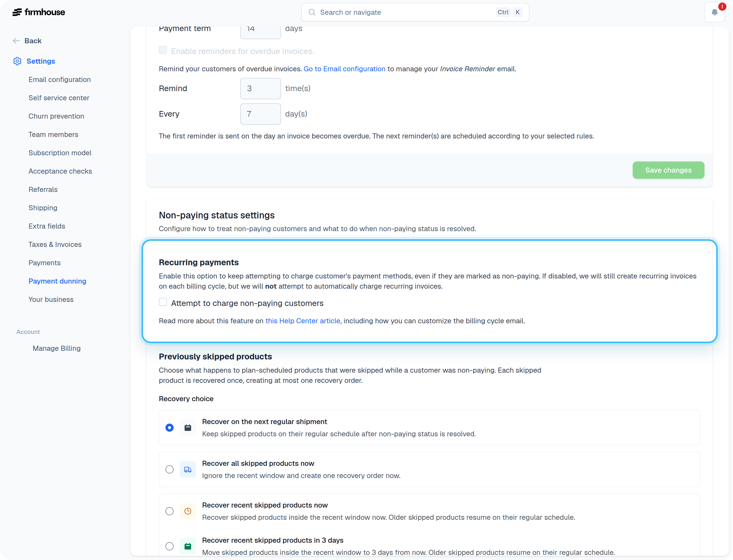Click the Account section label
Image resolution: width=733 pixels, height=560 pixels.
pyautogui.click(x=28, y=332)
